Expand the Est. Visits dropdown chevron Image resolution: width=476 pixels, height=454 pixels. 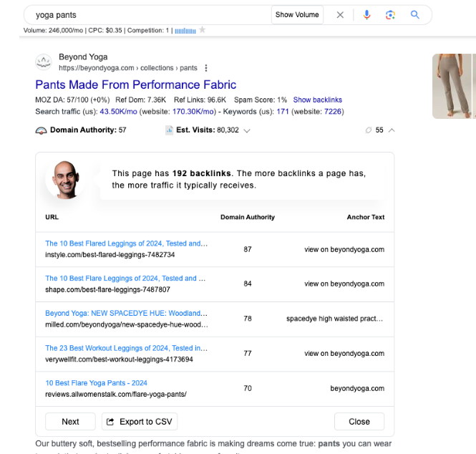(247, 131)
